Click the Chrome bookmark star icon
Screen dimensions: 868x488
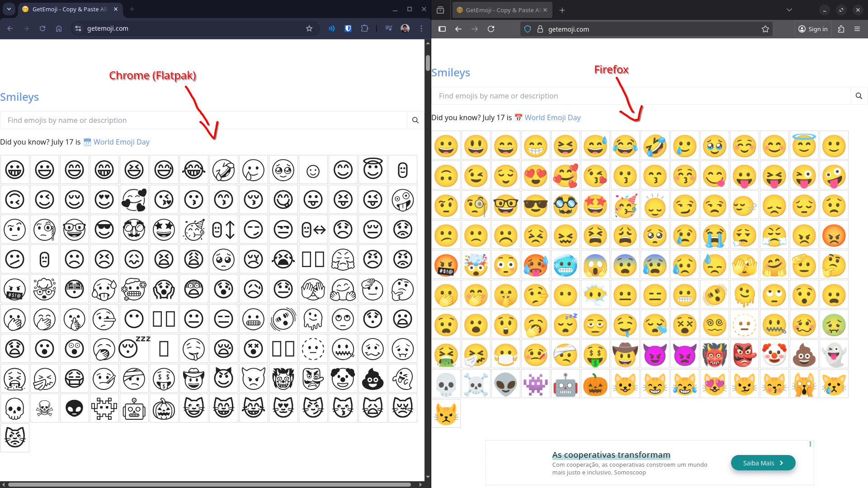pyautogui.click(x=309, y=28)
